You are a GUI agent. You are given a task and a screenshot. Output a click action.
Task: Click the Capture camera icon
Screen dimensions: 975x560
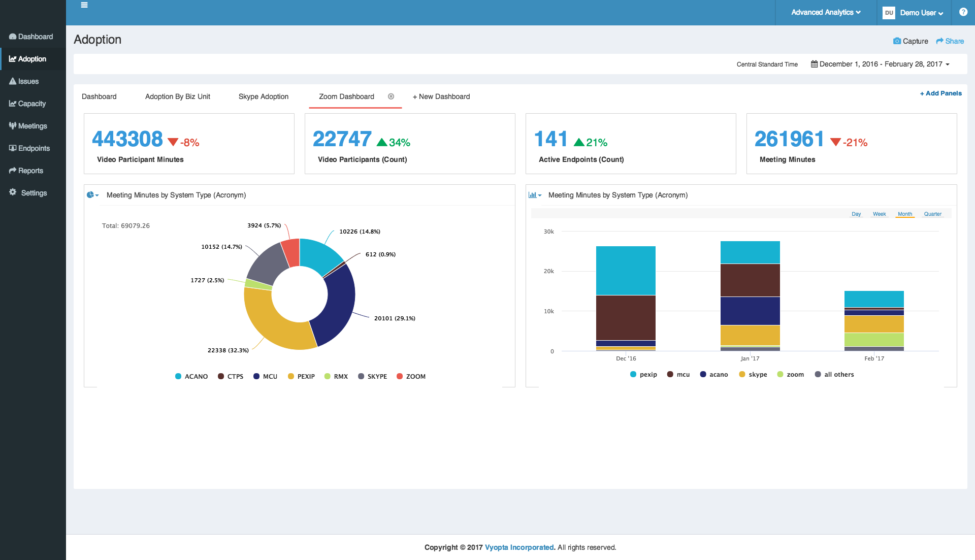pyautogui.click(x=897, y=41)
